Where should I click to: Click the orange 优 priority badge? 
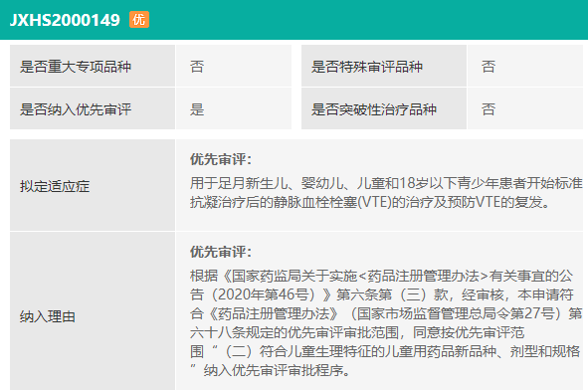pyautogui.click(x=139, y=20)
